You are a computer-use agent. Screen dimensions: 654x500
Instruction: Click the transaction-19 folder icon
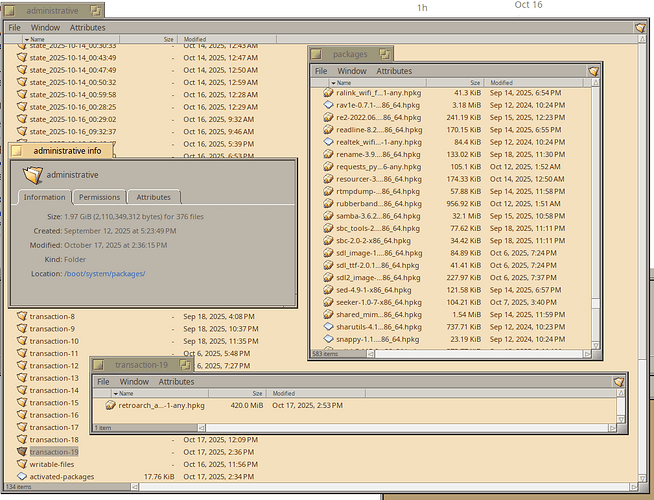tap(22, 452)
